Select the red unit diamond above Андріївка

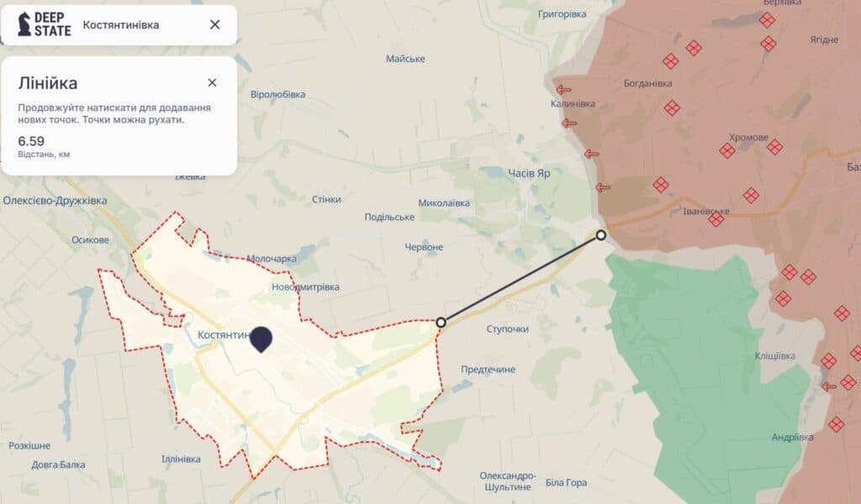click(837, 424)
